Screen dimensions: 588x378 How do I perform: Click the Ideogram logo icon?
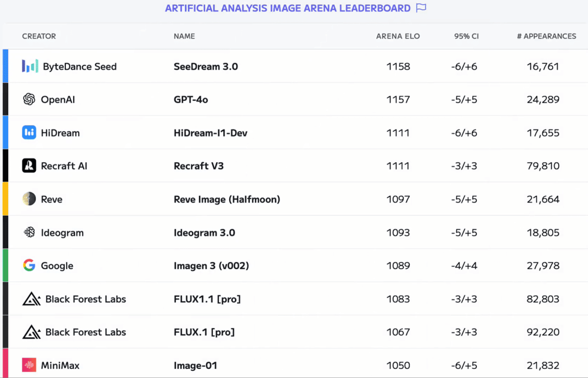29,233
